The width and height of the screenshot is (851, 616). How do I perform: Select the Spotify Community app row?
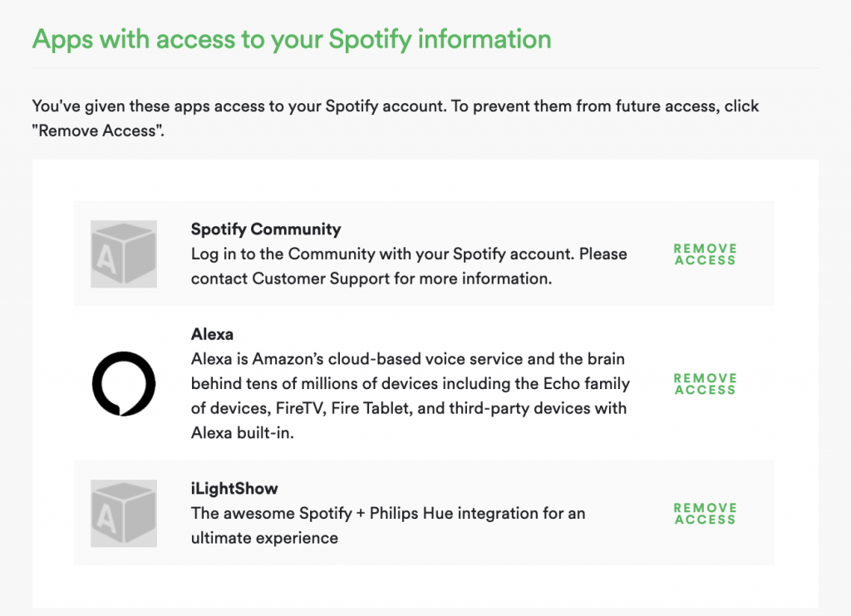pos(424,254)
